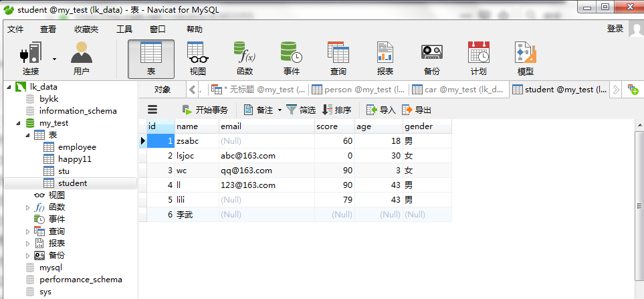Open the 报表 reports toolbar icon
The image size is (644, 299).
385,59
